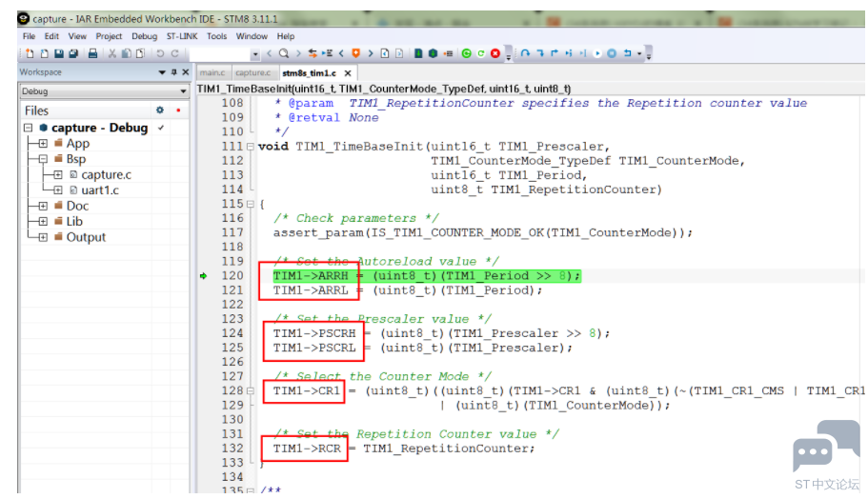
Task: Click the Undo toolbar icon
Action: [160, 53]
